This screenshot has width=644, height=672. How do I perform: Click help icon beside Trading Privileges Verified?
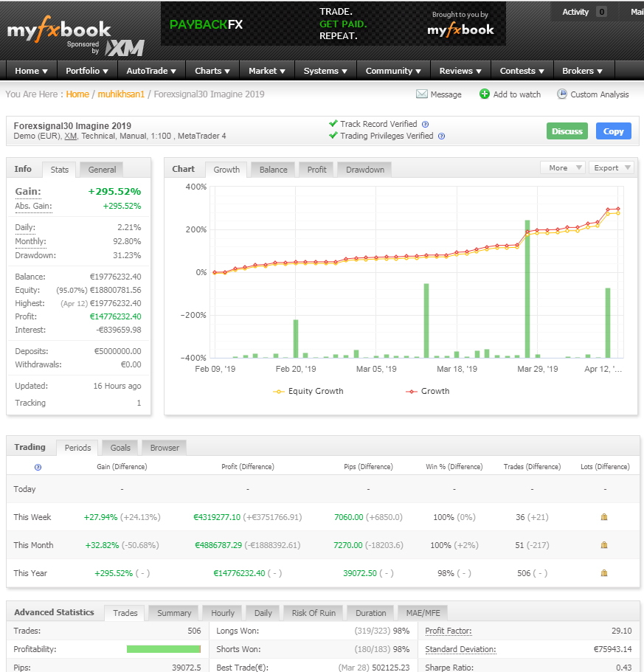pos(441,136)
